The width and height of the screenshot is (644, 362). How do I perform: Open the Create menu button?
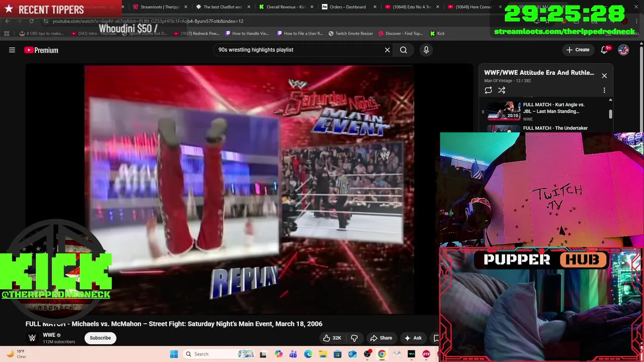pos(578,50)
